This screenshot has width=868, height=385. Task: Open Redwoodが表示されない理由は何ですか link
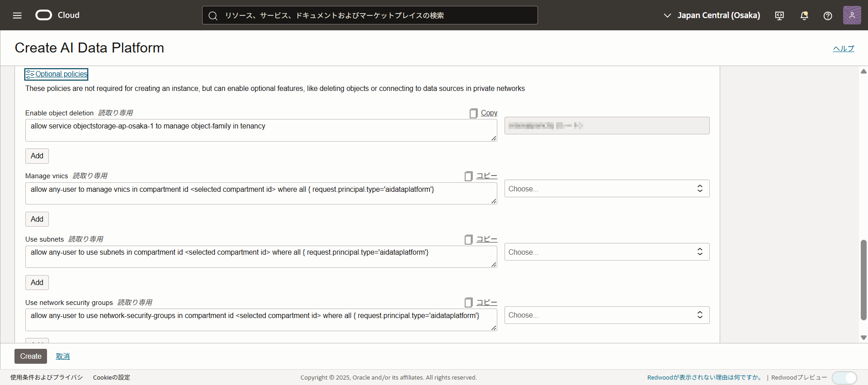(x=705, y=377)
